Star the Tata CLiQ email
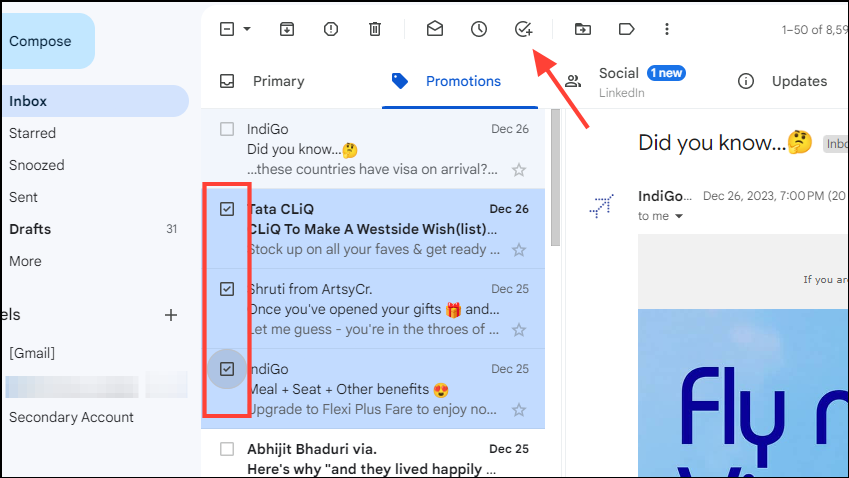This screenshot has width=849, height=478. pyautogui.click(x=519, y=250)
